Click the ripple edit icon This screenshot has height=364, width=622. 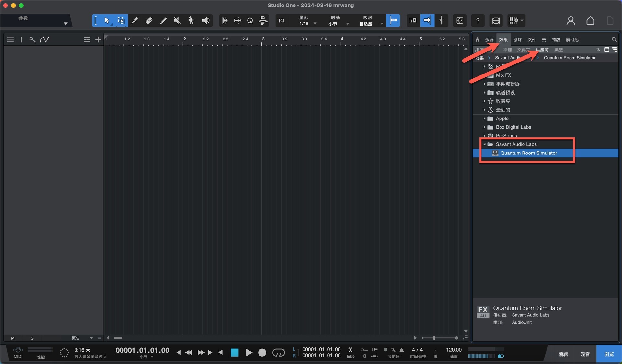tap(413, 20)
